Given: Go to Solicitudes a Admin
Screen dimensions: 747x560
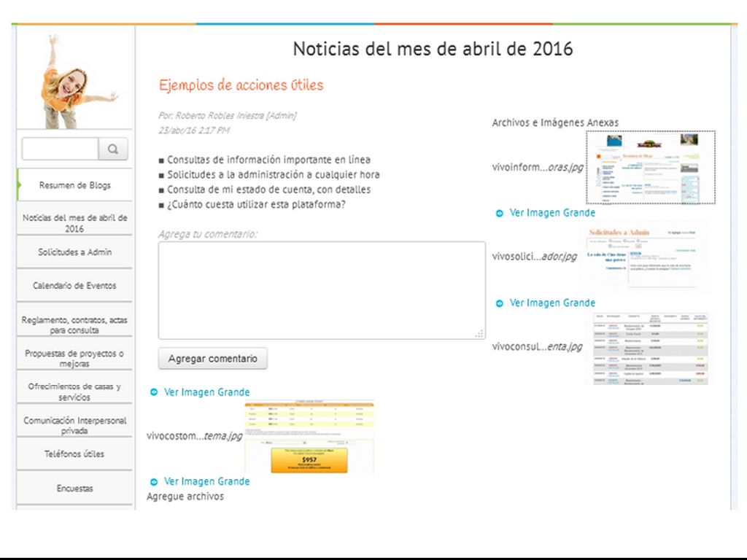Looking at the screenshot, I should 75,252.
